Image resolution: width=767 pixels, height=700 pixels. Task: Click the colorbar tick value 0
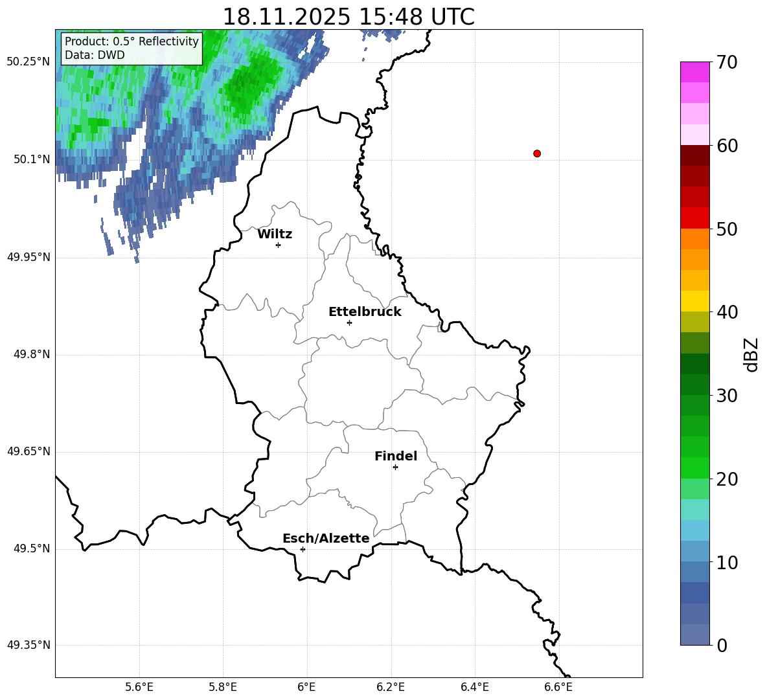tap(722, 645)
